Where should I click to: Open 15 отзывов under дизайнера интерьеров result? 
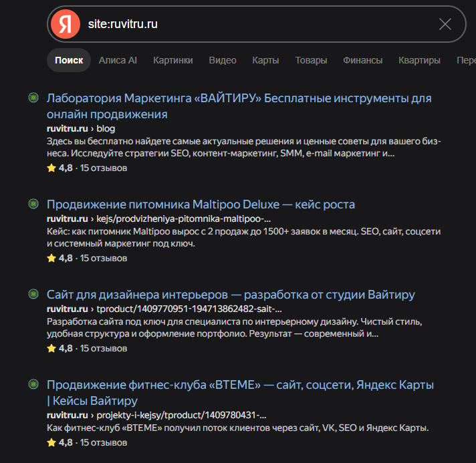tap(104, 348)
